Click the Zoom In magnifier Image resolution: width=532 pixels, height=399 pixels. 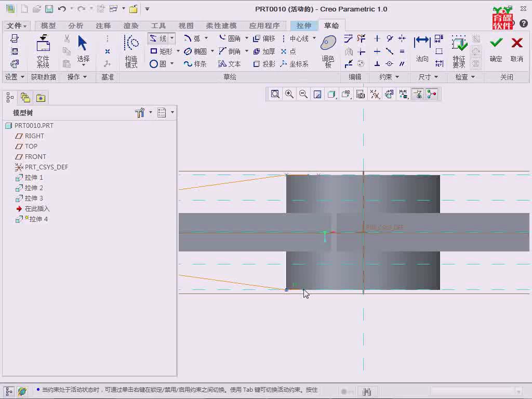(x=289, y=94)
